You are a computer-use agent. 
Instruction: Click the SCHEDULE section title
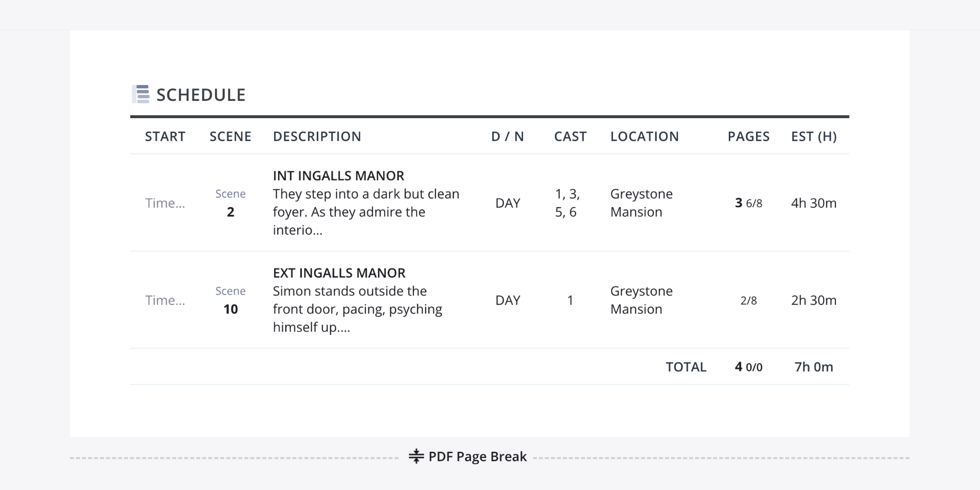[200, 95]
